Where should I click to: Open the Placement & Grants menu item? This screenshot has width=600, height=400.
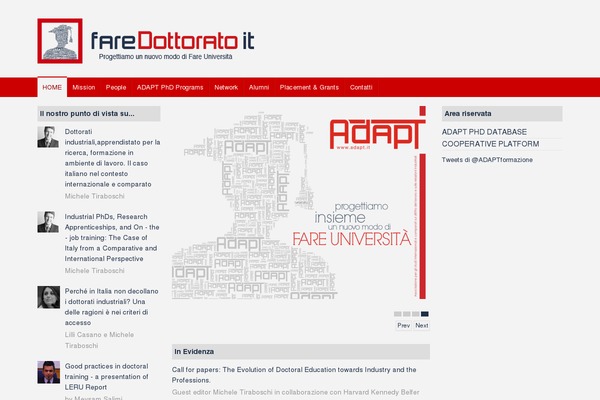point(309,87)
